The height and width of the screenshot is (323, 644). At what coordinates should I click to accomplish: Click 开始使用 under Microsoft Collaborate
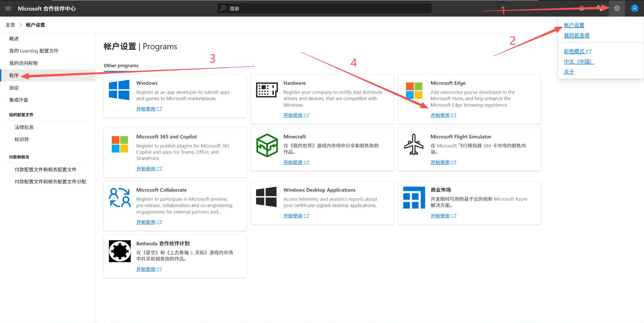146,222
